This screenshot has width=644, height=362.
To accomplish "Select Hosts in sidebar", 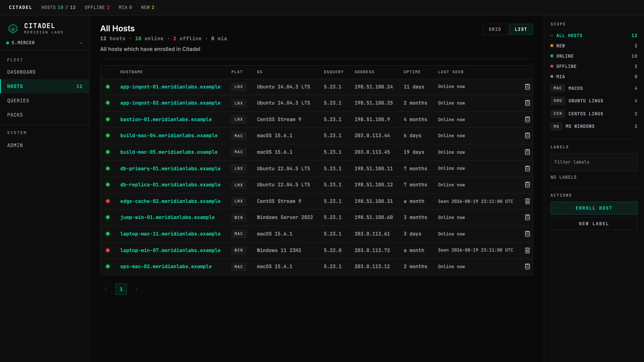I will [x=44, y=86].
